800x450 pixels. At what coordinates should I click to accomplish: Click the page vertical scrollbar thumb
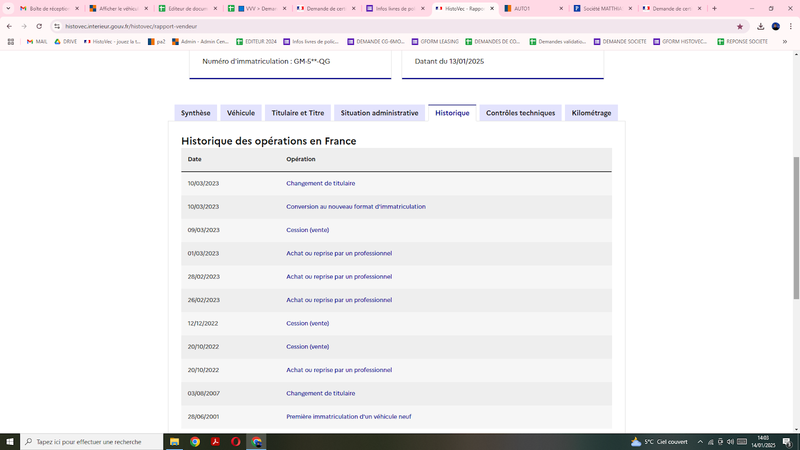(796, 228)
